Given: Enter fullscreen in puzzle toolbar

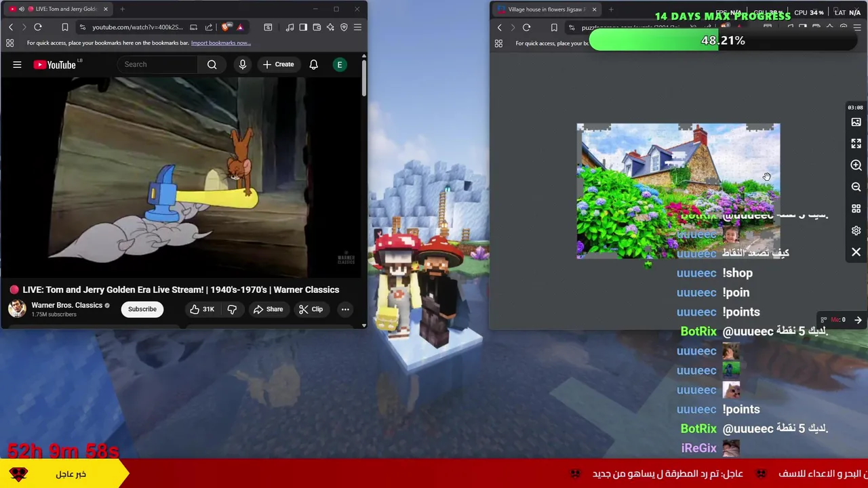Looking at the screenshot, I should click(x=856, y=144).
